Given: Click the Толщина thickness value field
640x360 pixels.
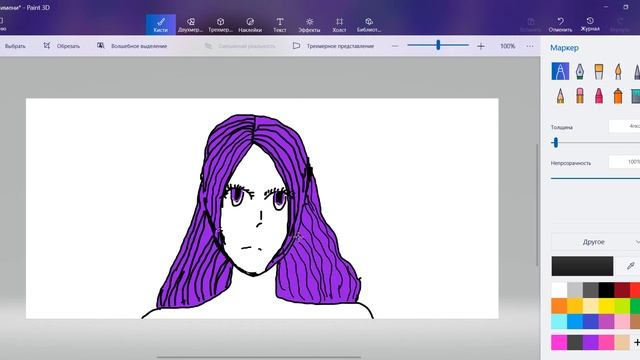Looking at the screenshot, I should tap(624, 126).
